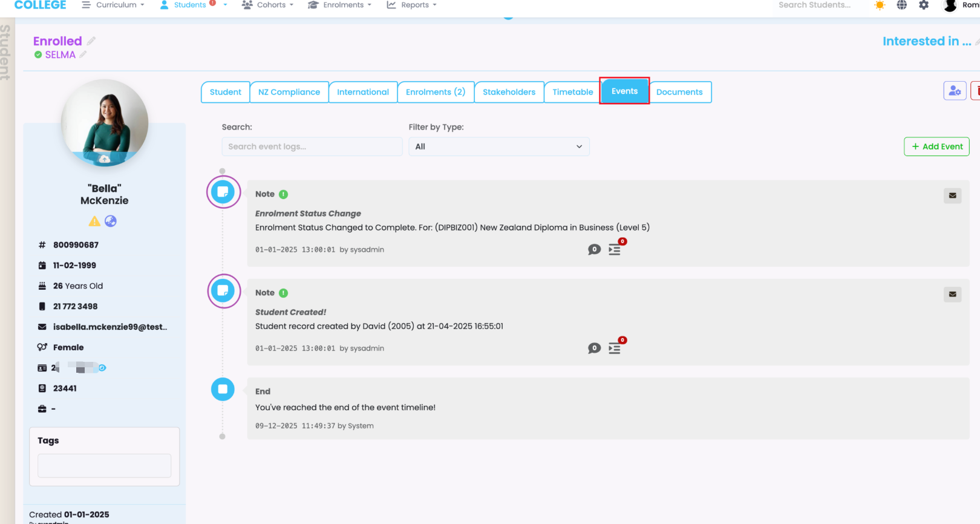Switch to the Documents tab
This screenshot has width=980, height=524.
pyautogui.click(x=679, y=92)
